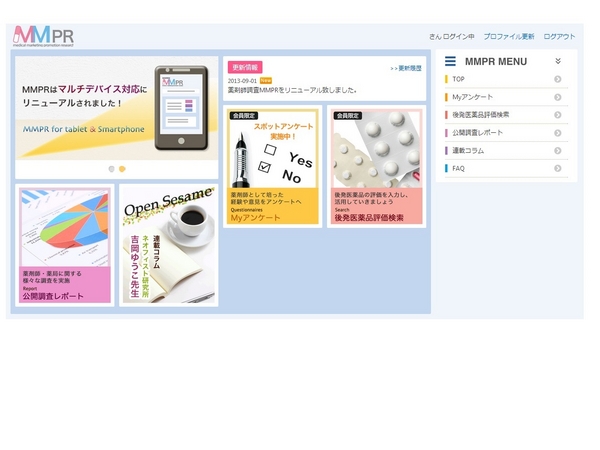The height and width of the screenshot is (450, 600).
Task: Select the first carousel dot indicator
Action: 111,169
